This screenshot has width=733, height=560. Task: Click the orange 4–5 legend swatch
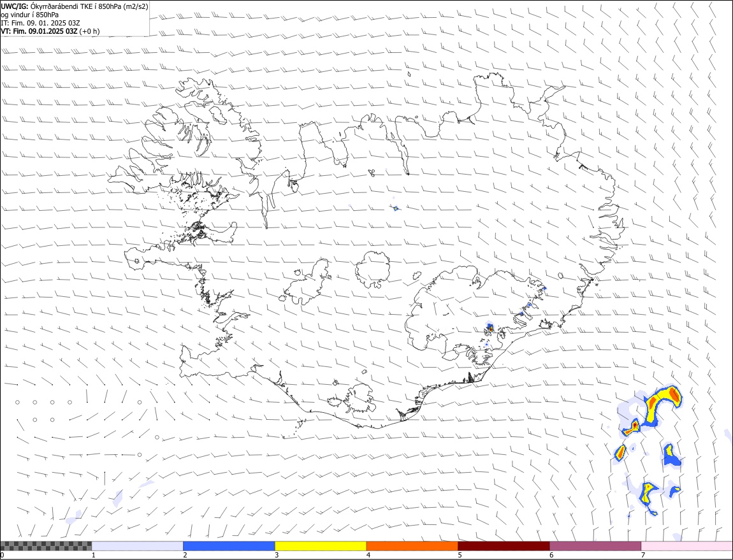coord(412,546)
